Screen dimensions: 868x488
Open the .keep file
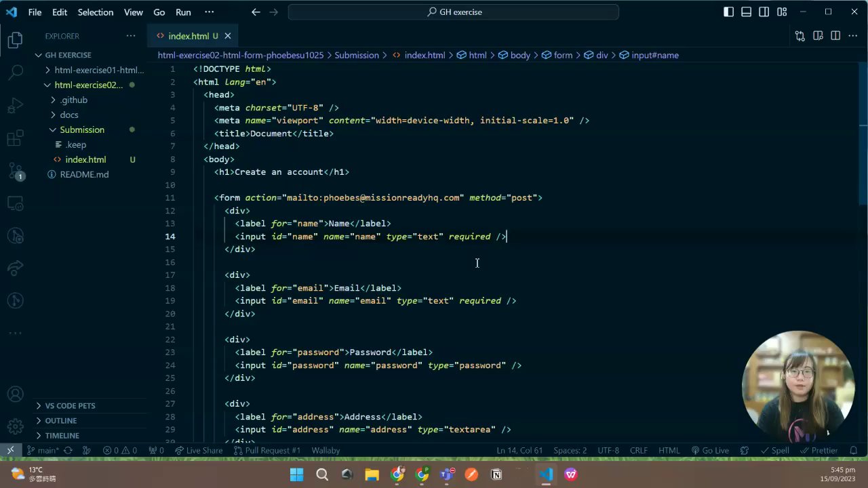pyautogui.click(x=75, y=144)
